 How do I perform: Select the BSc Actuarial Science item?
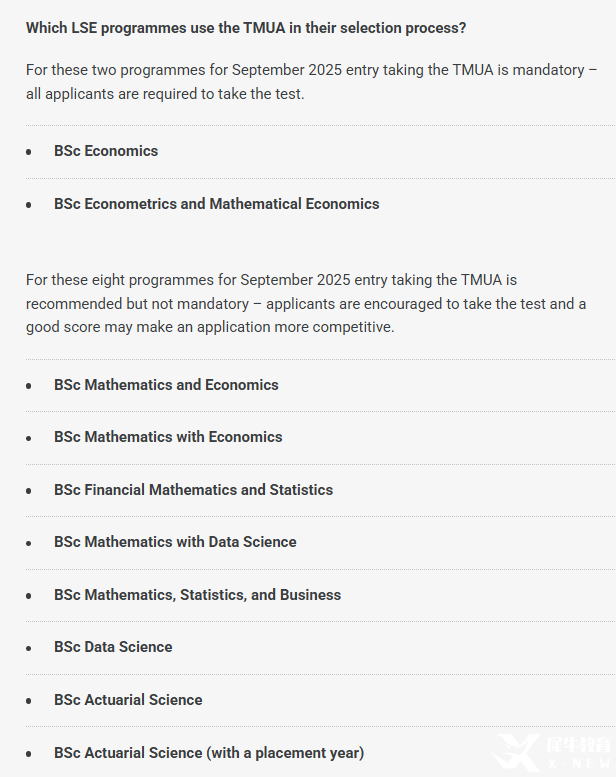[x=128, y=700]
